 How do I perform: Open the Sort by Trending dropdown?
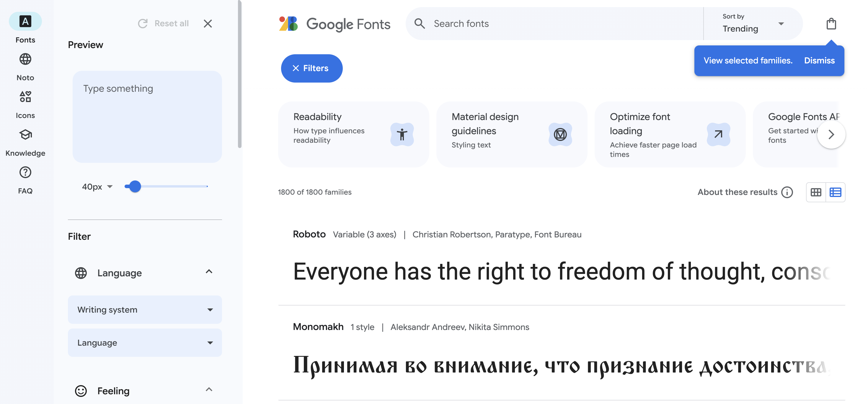753,24
